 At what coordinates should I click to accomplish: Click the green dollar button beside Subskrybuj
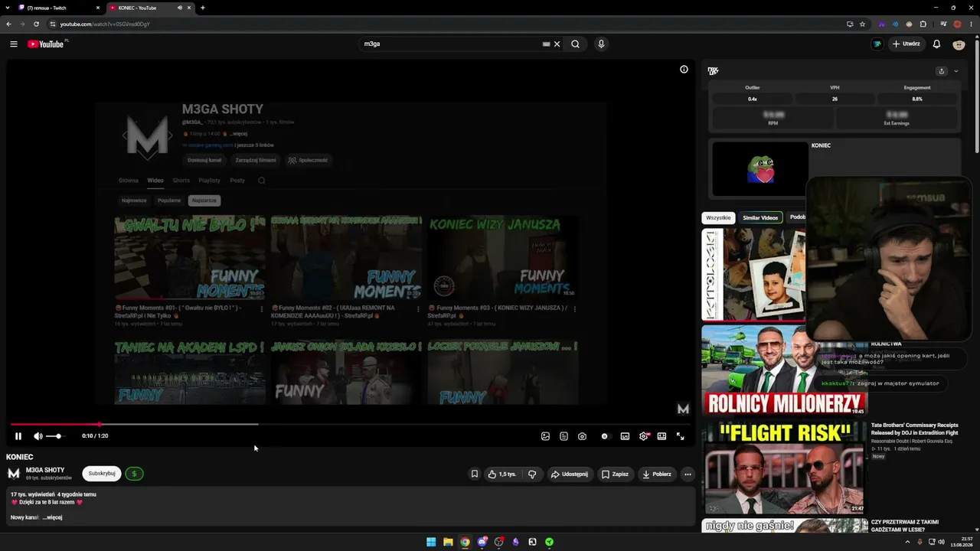point(134,474)
